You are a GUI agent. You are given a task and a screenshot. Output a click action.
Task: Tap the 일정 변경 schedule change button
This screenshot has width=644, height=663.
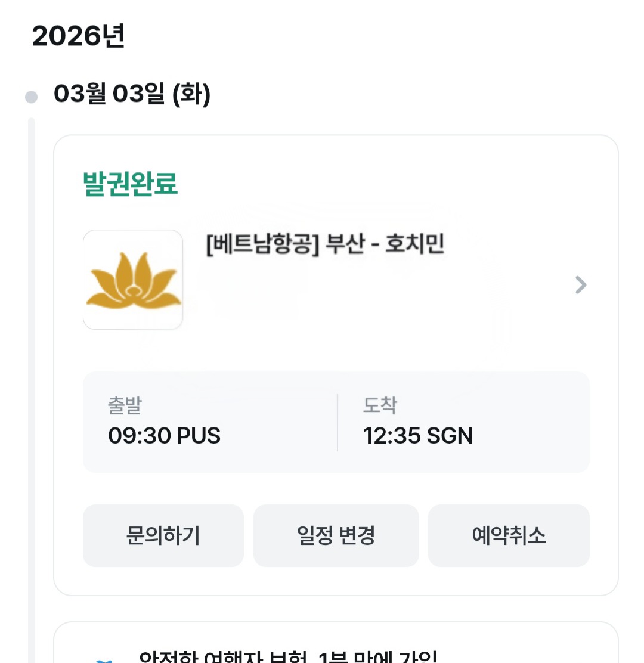click(336, 535)
